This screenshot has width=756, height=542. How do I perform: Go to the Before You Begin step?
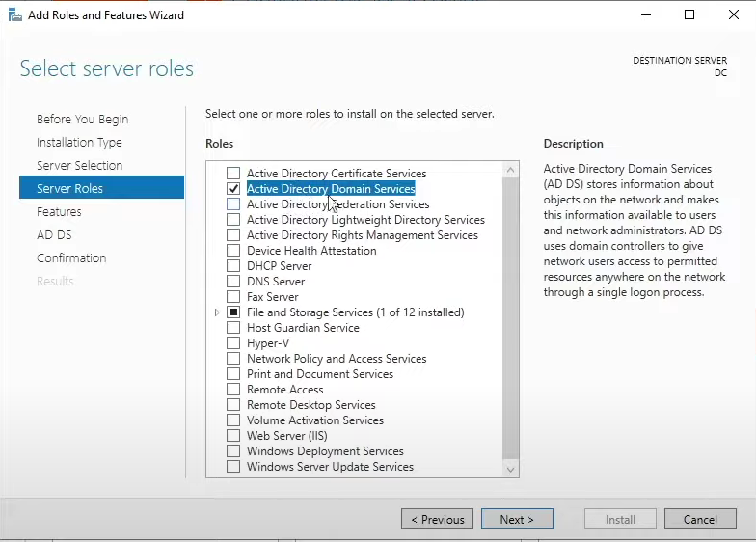(x=83, y=120)
